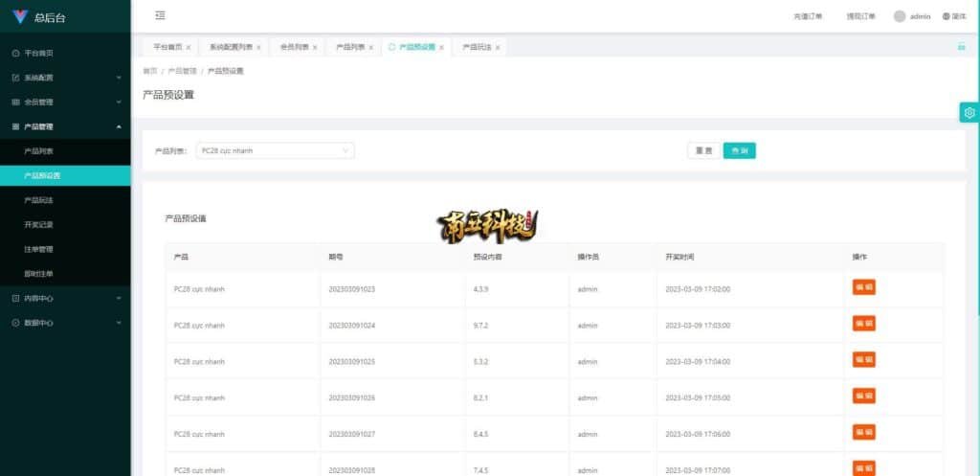Viewport: 980px width, 476px height.
Task: Toggle the sidebar collapse hamburger icon
Action: (x=160, y=15)
